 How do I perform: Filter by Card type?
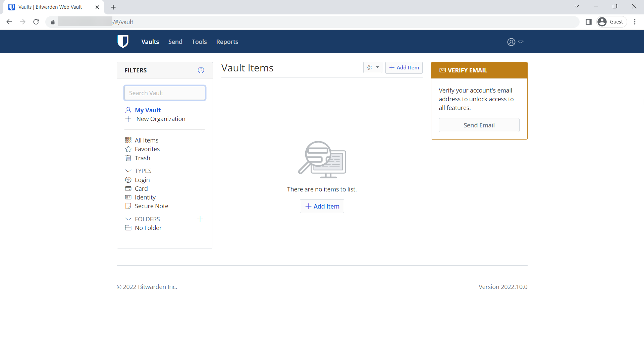pos(141,189)
